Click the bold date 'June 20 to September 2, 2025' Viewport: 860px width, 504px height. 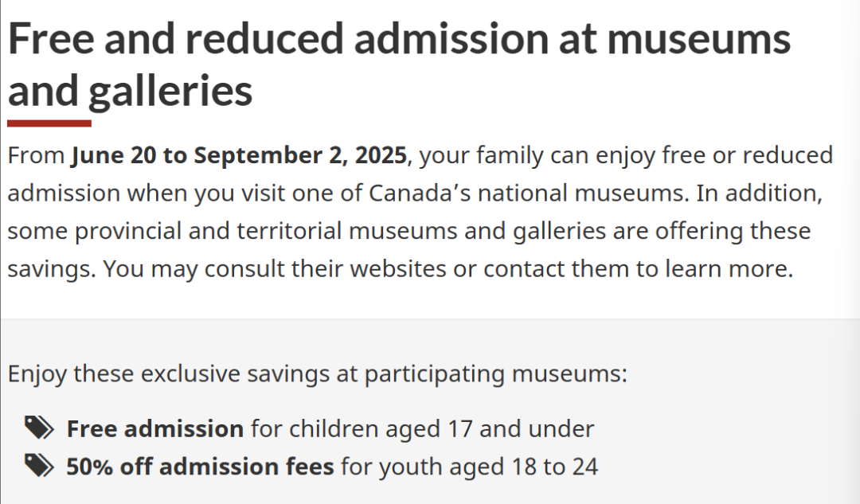[239, 155]
